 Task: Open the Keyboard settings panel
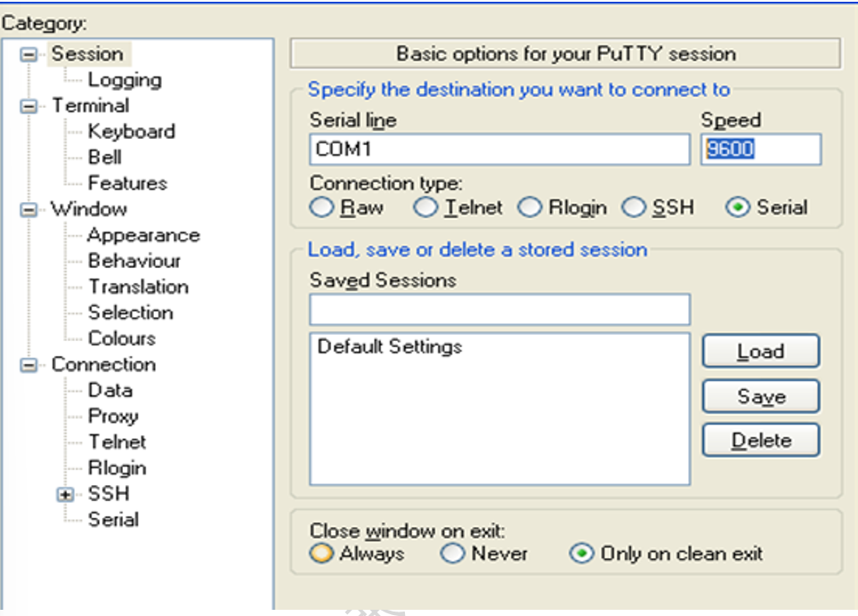(132, 131)
